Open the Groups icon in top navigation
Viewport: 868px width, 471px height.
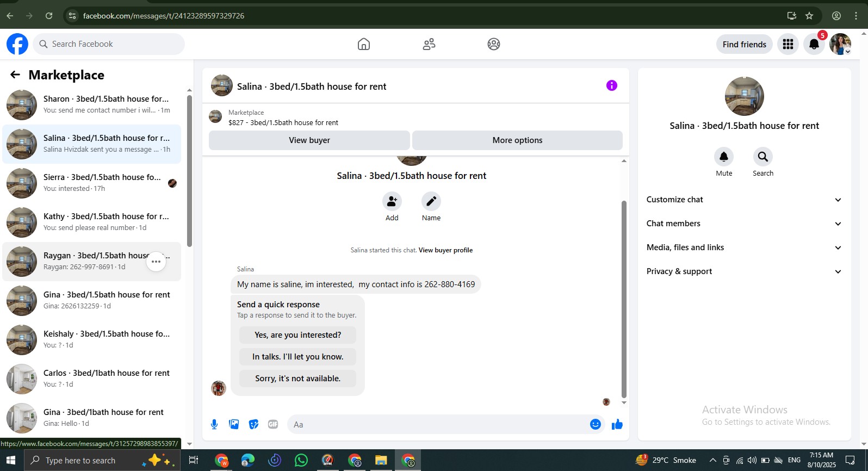[494, 44]
